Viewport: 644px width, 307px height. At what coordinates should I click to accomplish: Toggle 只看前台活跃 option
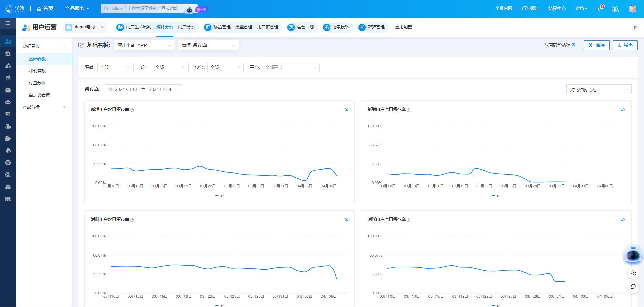pos(557,45)
